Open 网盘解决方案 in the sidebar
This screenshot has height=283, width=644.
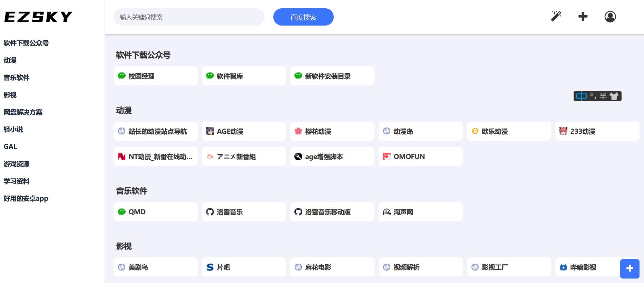click(23, 112)
